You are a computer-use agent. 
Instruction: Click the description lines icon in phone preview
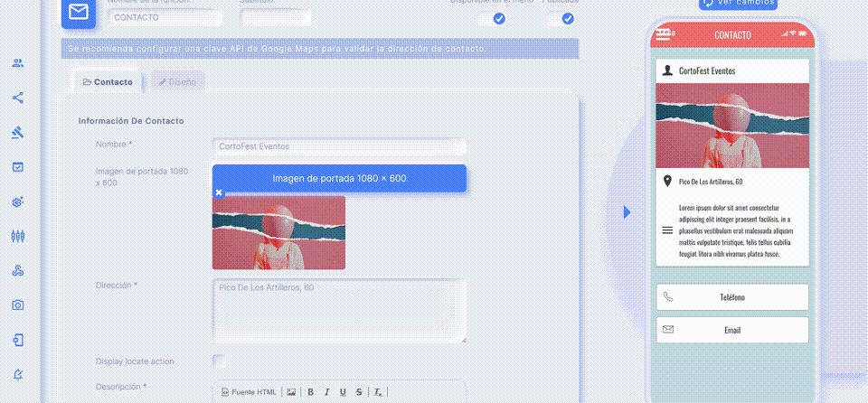click(667, 230)
